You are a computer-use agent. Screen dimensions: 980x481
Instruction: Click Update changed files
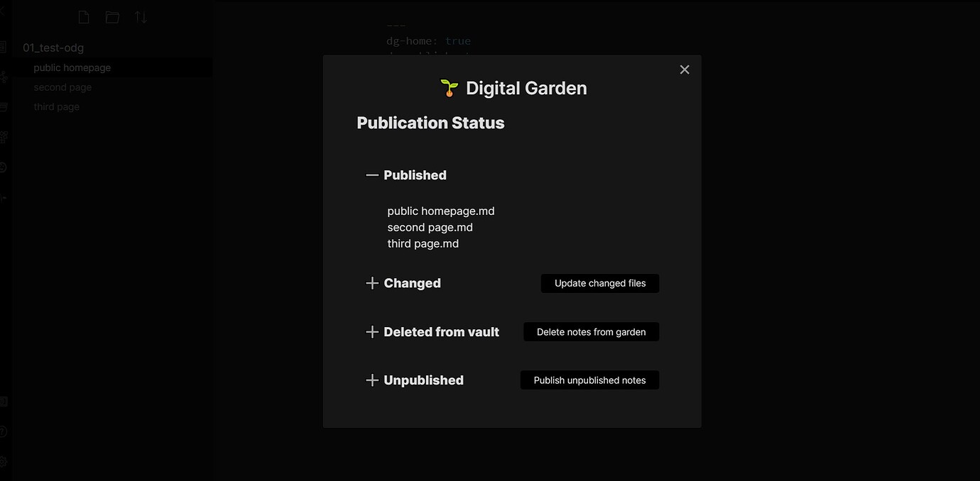coord(599,283)
